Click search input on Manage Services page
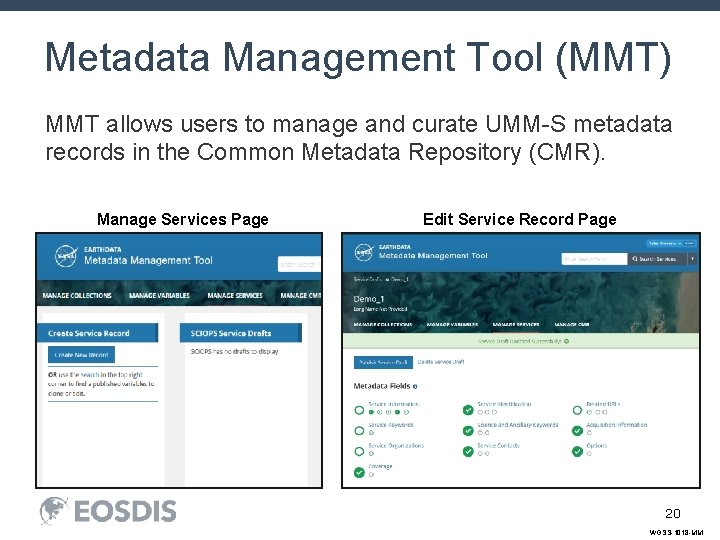This screenshot has width=720, height=540. coord(299,264)
